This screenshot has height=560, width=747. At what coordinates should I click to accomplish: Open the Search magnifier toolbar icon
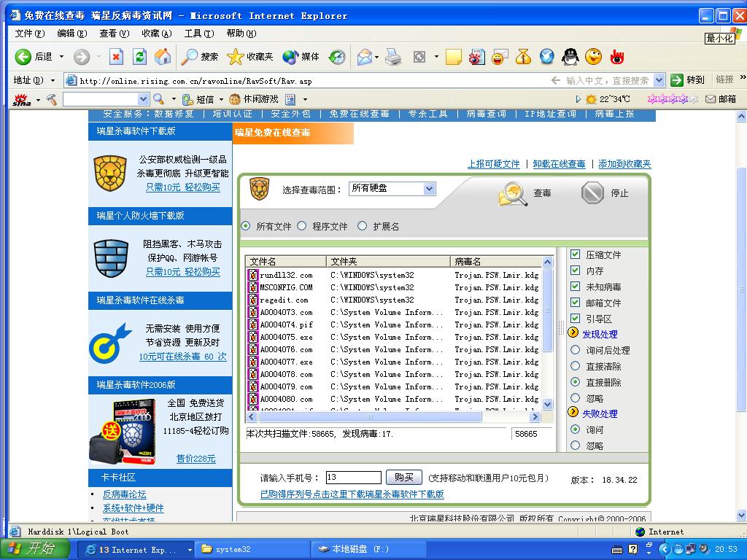coord(190,57)
